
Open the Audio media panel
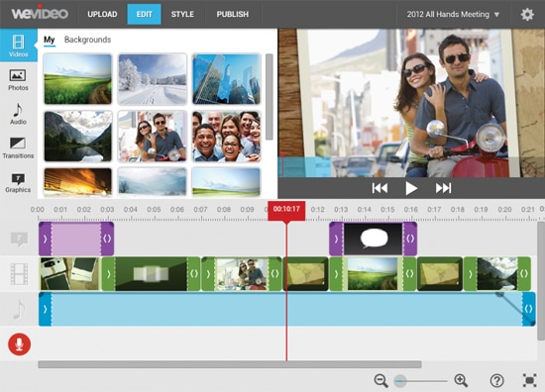18,114
